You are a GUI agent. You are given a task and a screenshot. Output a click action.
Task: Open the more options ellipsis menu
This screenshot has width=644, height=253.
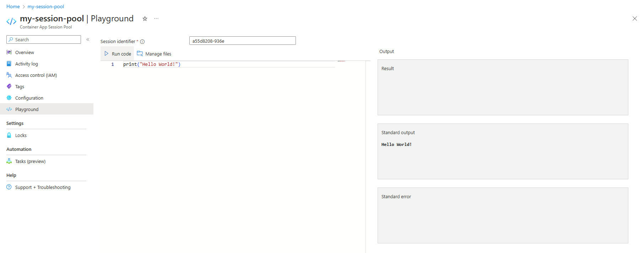(x=156, y=19)
